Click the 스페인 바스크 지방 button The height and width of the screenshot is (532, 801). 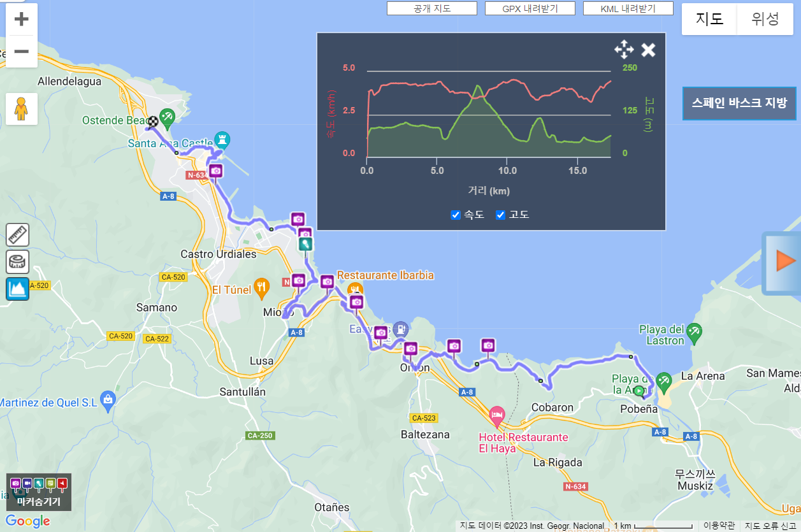click(x=739, y=103)
